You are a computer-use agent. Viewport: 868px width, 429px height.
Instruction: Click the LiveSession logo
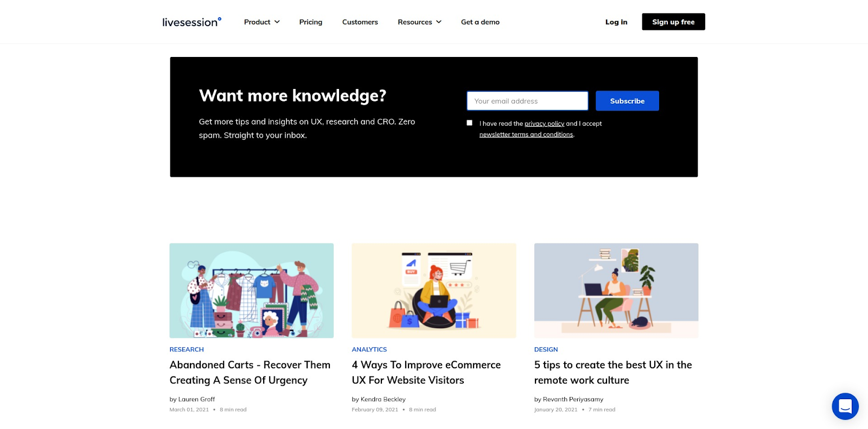(x=192, y=22)
